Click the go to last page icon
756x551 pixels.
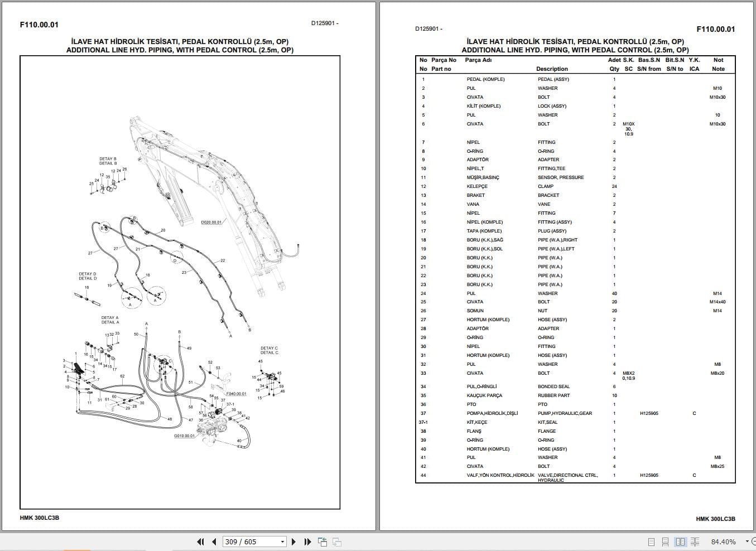click(307, 542)
